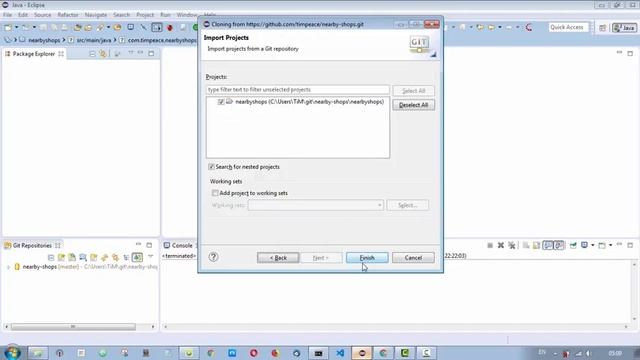Switch to the Java perspective button
This screenshot has width=640, height=360.
[x=624, y=28]
